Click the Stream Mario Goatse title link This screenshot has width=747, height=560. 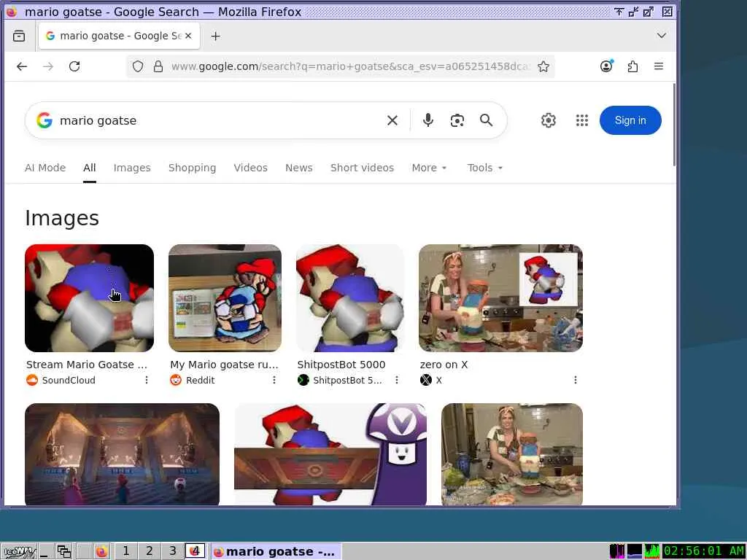[87, 365]
